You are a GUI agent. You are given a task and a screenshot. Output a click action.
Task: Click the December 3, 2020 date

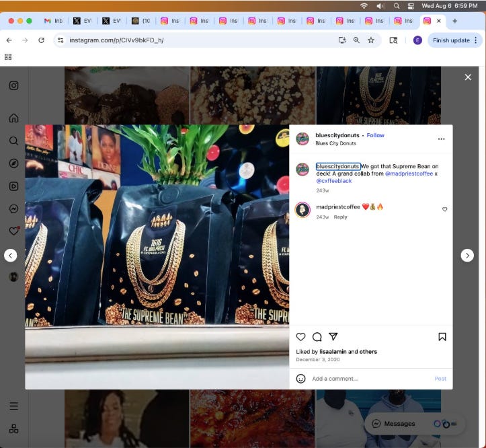pyautogui.click(x=318, y=360)
